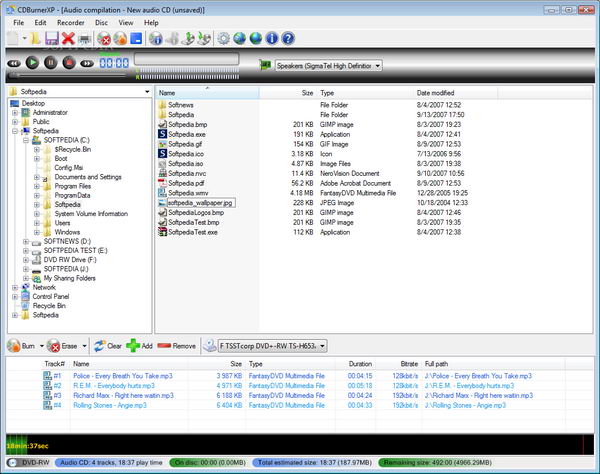This screenshot has height=474, width=600.
Task: Pause audio playback
Action: click(x=51, y=62)
